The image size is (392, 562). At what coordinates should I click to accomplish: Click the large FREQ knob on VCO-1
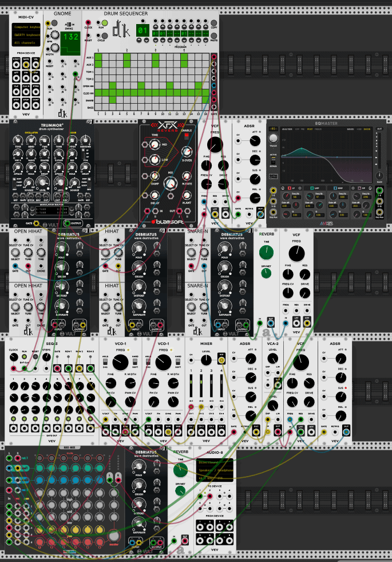click(x=121, y=362)
